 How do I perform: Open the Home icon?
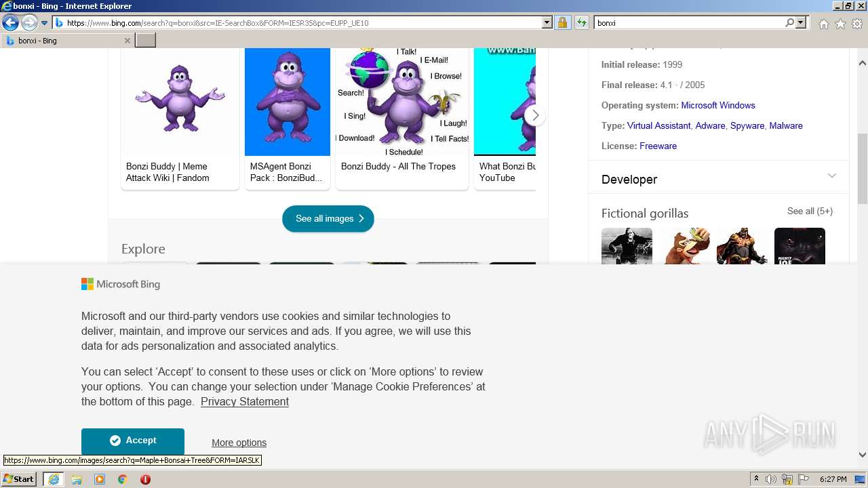[823, 24]
